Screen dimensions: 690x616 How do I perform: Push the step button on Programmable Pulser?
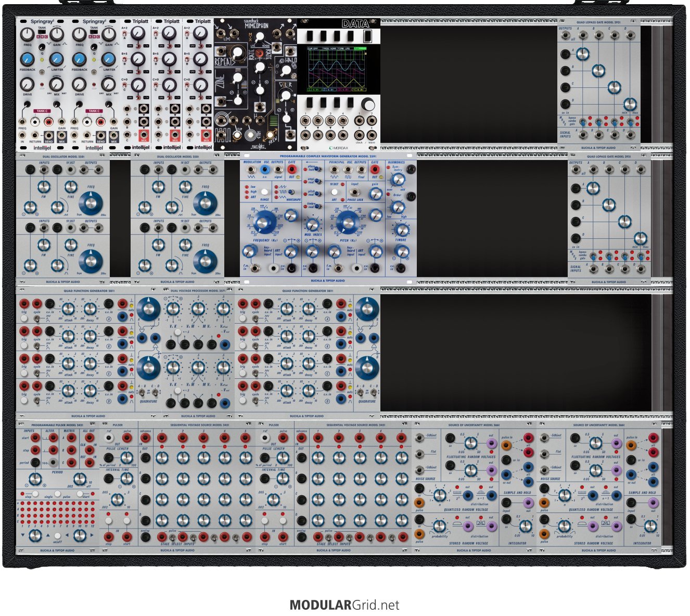(35, 494)
